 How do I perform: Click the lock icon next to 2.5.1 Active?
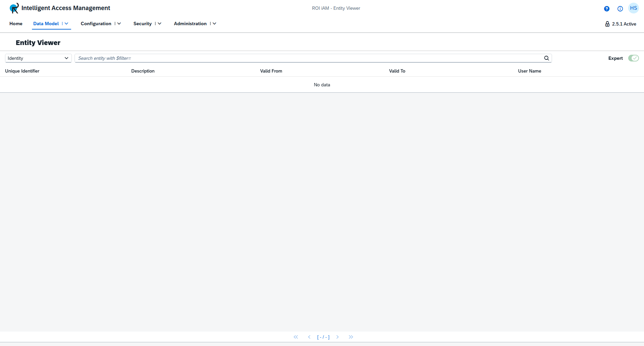coord(607,24)
